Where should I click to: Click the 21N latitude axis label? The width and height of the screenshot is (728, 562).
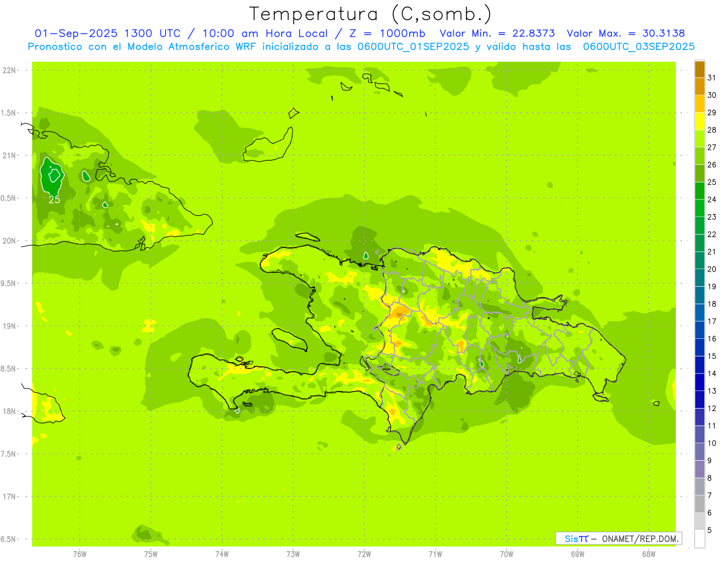click(10, 155)
